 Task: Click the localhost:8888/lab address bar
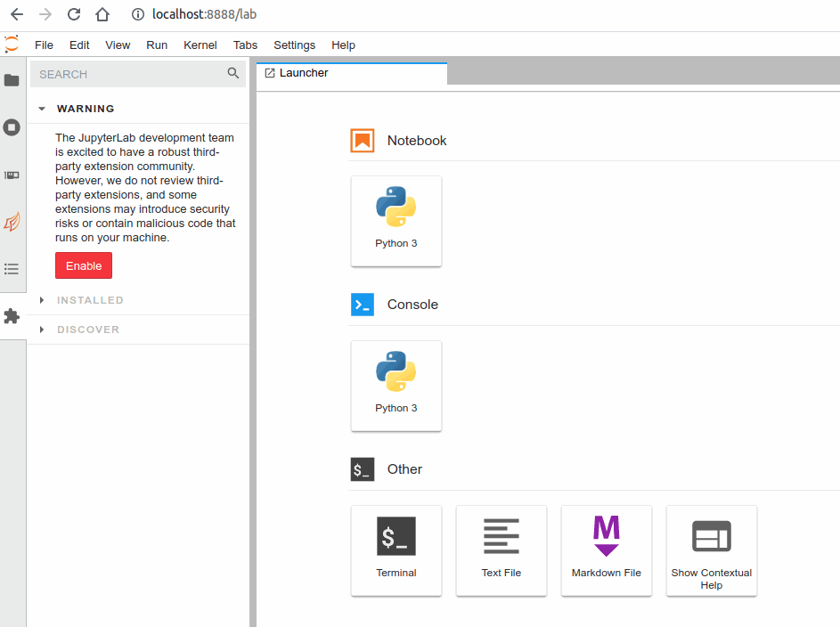pos(205,14)
